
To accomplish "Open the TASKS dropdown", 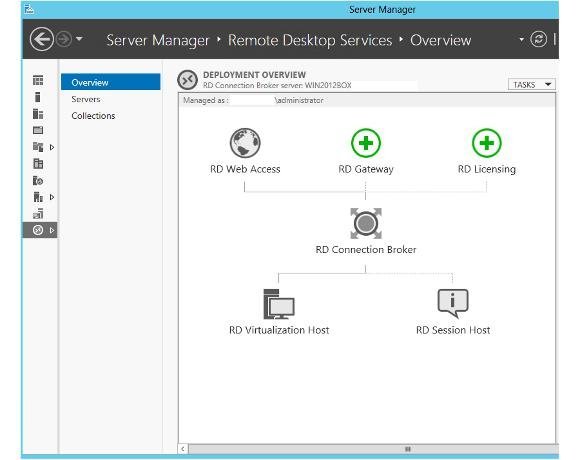I will pyautogui.click(x=532, y=85).
